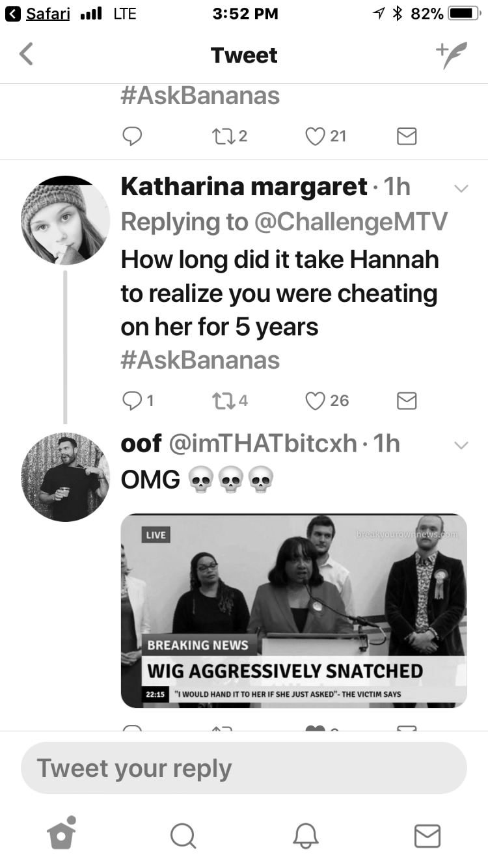Share Katharina's tweet via message envelope icon
488x868 pixels.
407,401
